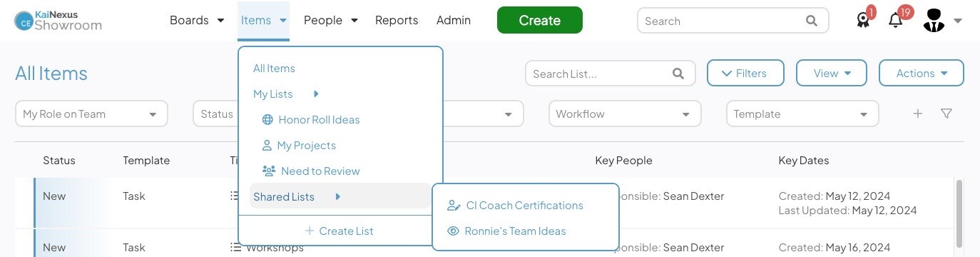This screenshot has height=257, width=980.
Task: Click the Create List link
Action: tap(340, 231)
